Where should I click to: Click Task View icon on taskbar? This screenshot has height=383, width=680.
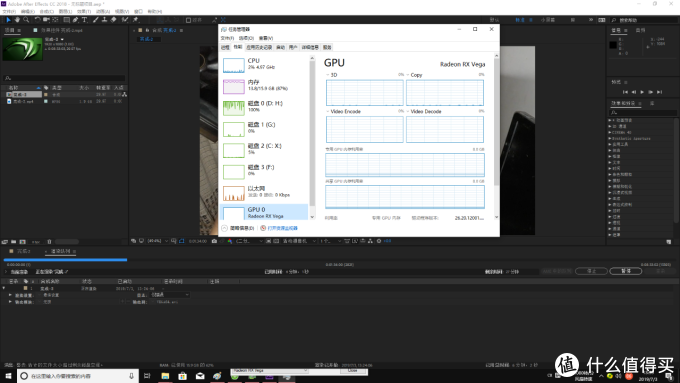pos(147,376)
